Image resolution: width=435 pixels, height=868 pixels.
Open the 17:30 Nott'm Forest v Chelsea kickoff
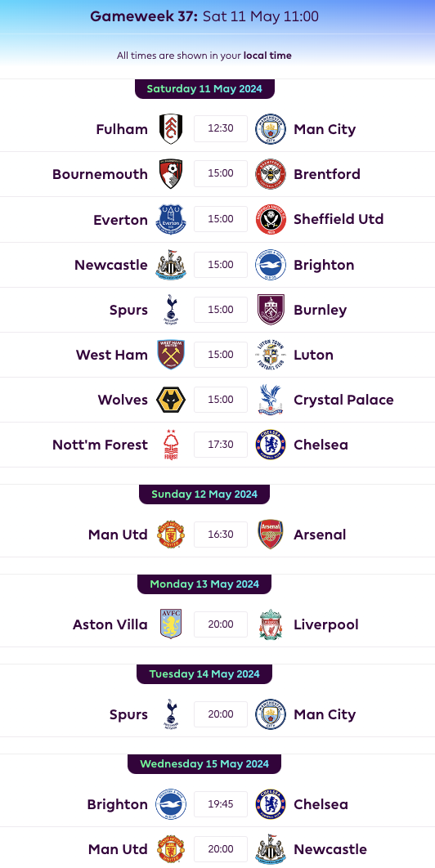click(221, 445)
